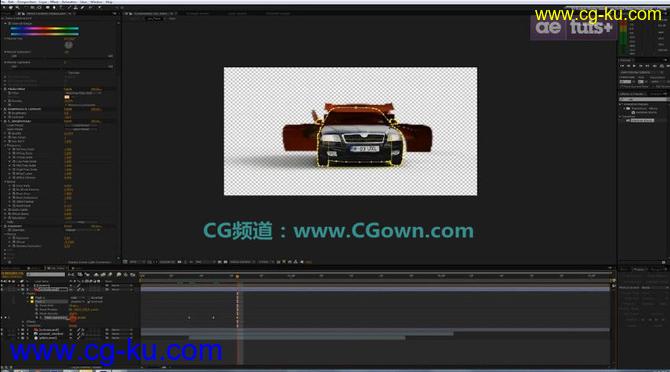Toggle visibility of the first timeline layer
This screenshot has height=372, width=670.
pyautogui.click(x=2, y=285)
